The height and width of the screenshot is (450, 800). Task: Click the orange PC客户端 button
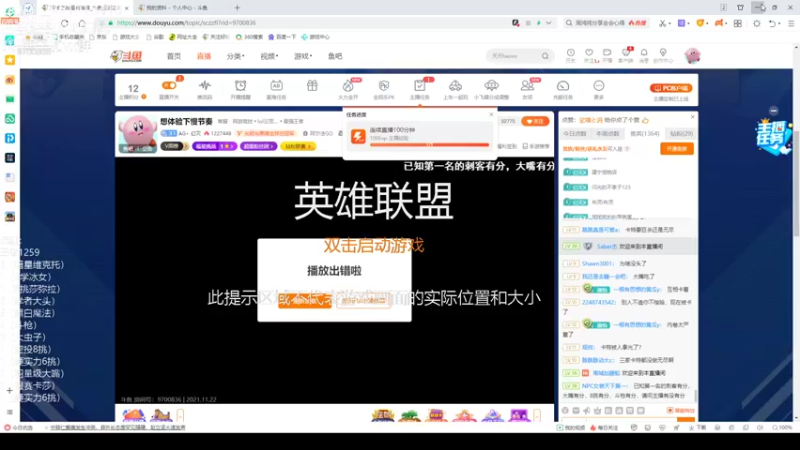[671, 88]
